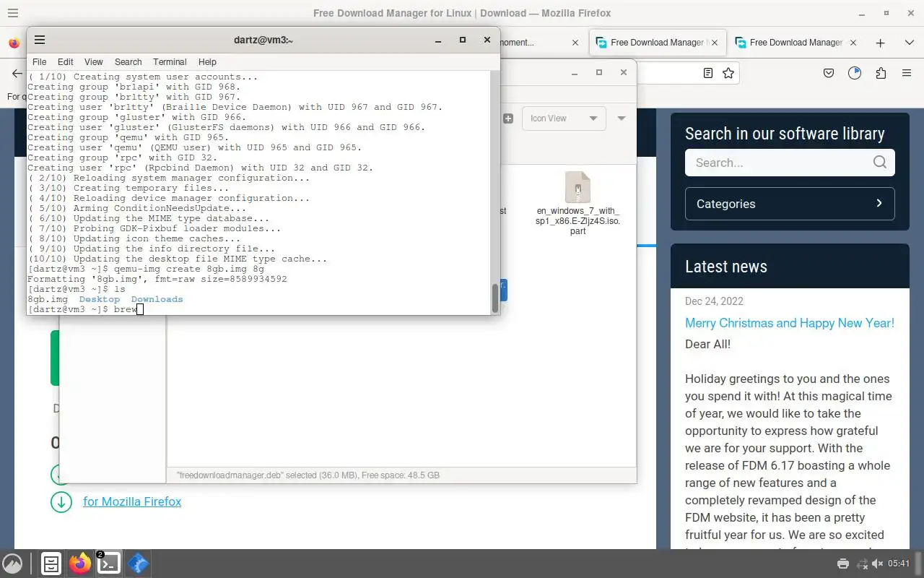Click the download arrow icon beside Mozilla Firefox
Image resolution: width=924 pixels, height=578 pixels.
(x=61, y=501)
